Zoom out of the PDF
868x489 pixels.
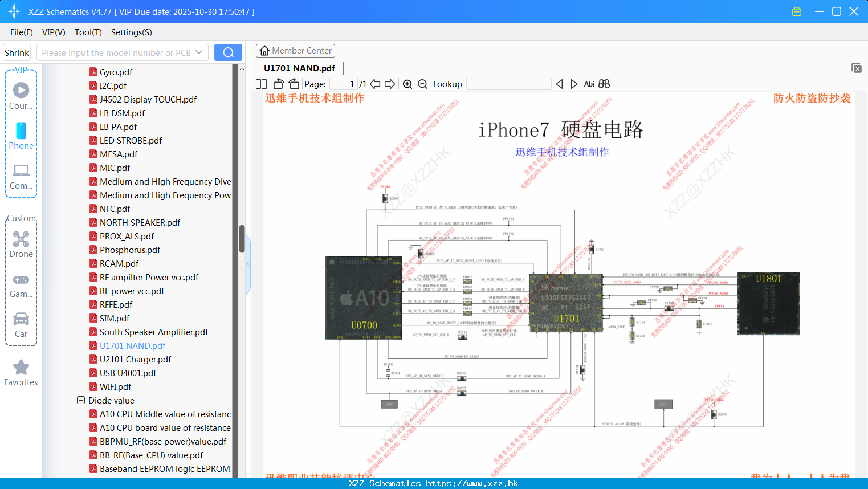click(422, 84)
